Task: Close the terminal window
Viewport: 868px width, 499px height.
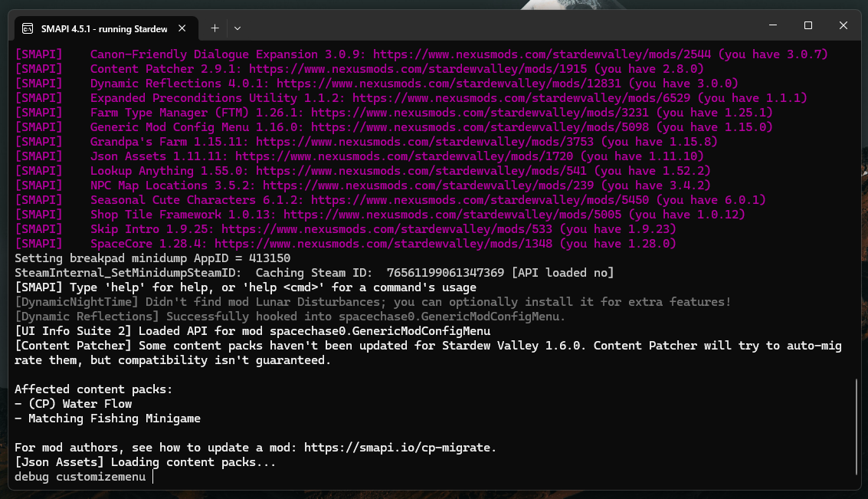Action: point(843,25)
